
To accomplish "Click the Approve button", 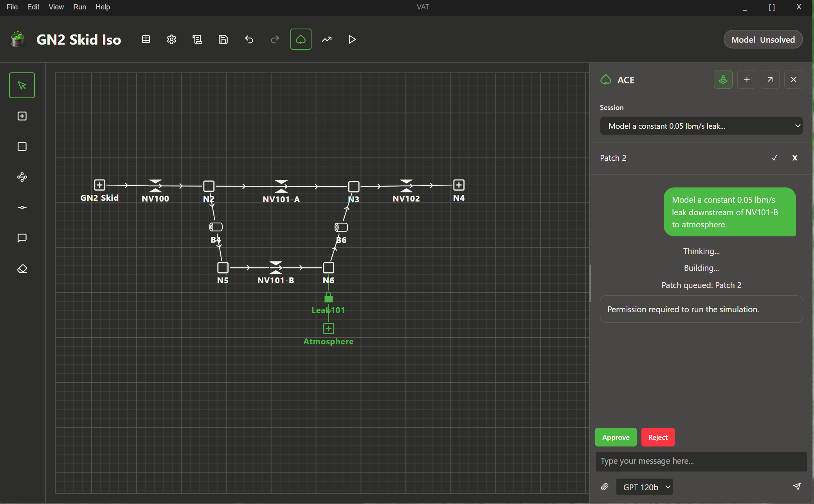I will point(616,437).
